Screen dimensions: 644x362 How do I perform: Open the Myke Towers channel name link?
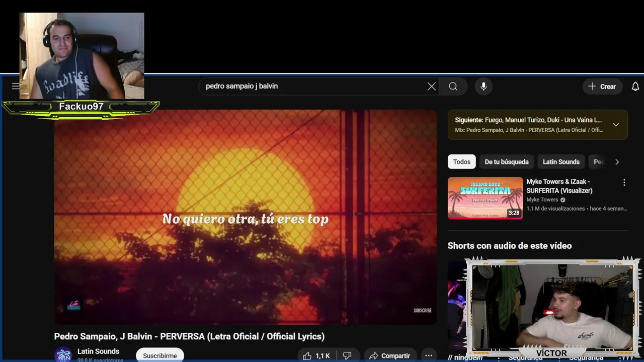click(x=542, y=200)
